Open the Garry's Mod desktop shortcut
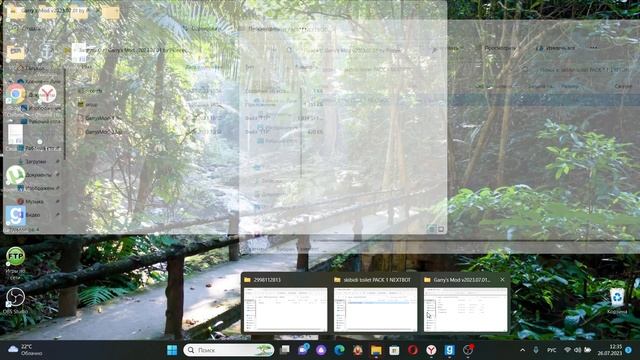The height and width of the screenshot is (360, 640). pyautogui.click(x=16, y=215)
